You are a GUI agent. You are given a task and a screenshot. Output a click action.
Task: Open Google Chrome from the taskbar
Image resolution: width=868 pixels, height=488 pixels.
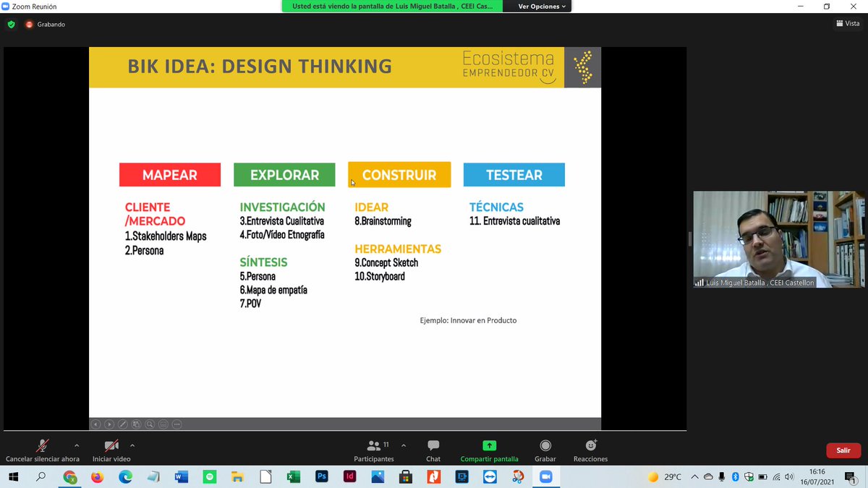click(x=70, y=477)
